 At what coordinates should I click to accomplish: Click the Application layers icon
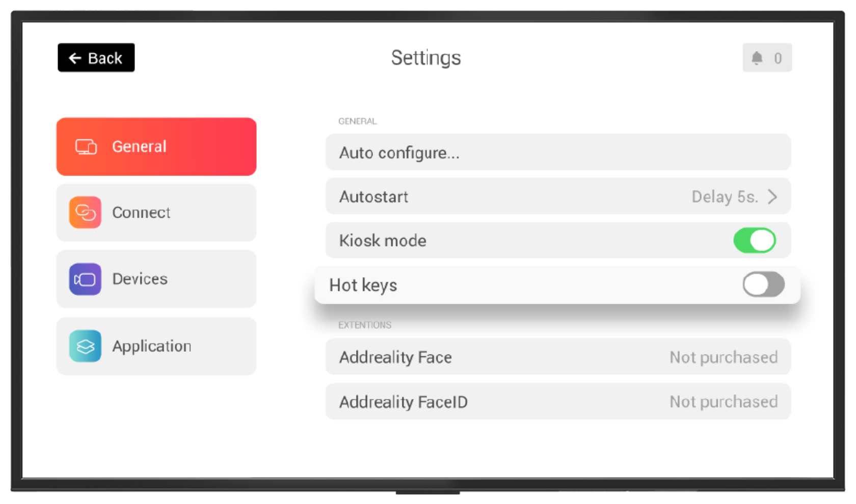click(x=85, y=346)
